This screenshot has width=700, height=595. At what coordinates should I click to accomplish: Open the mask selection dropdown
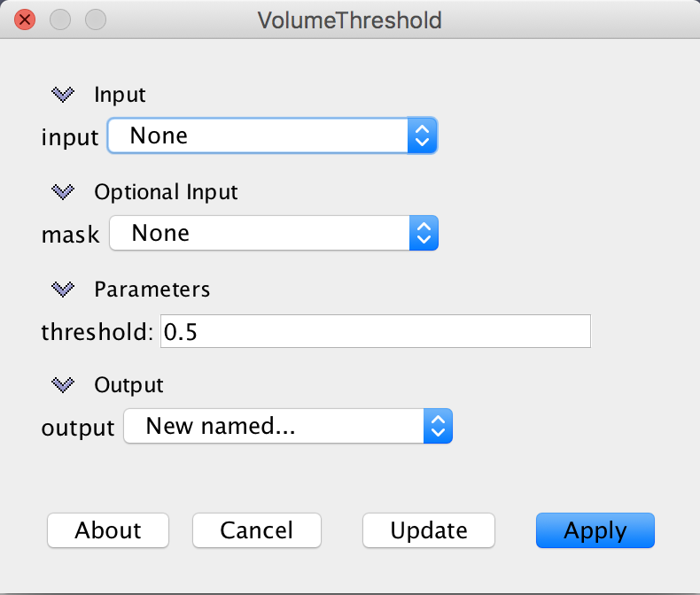coord(274,234)
